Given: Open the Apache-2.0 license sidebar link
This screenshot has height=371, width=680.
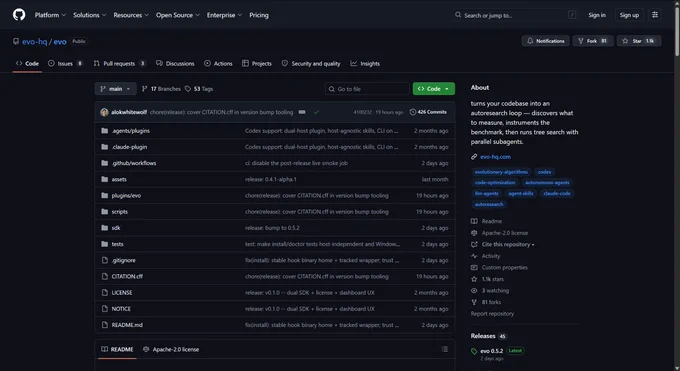Looking at the screenshot, I should pyautogui.click(x=500, y=233).
